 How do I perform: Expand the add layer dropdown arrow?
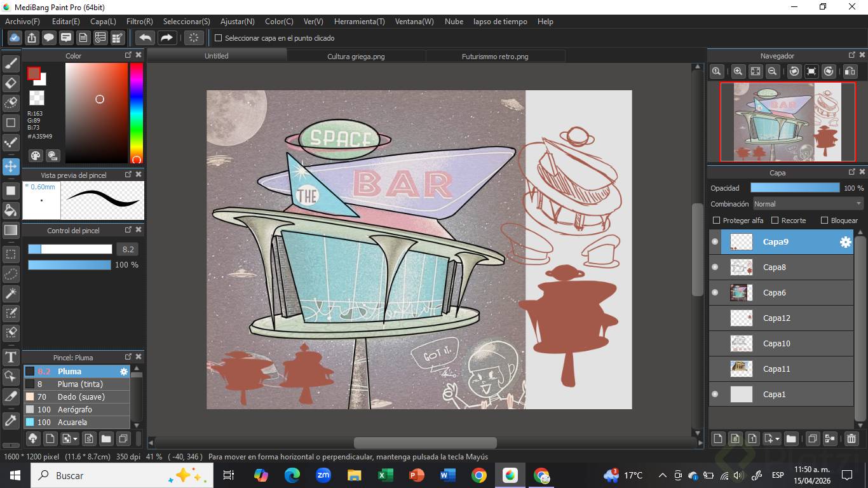(x=776, y=439)
